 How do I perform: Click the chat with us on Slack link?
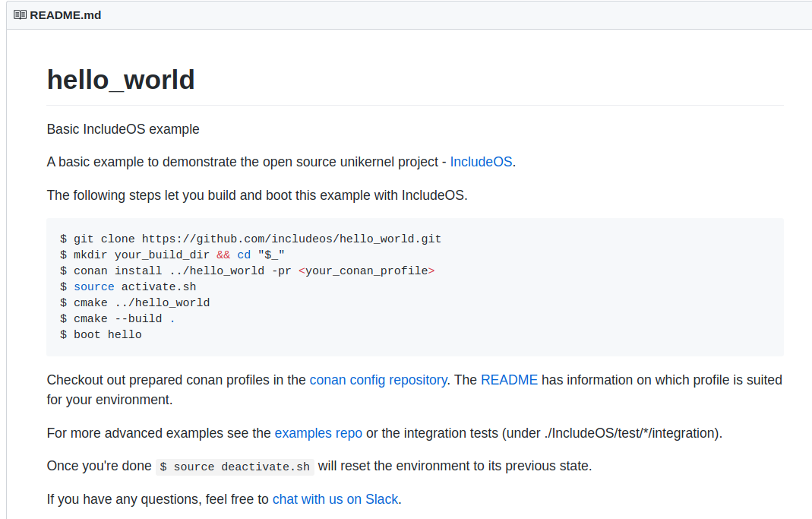click(335, 499)
